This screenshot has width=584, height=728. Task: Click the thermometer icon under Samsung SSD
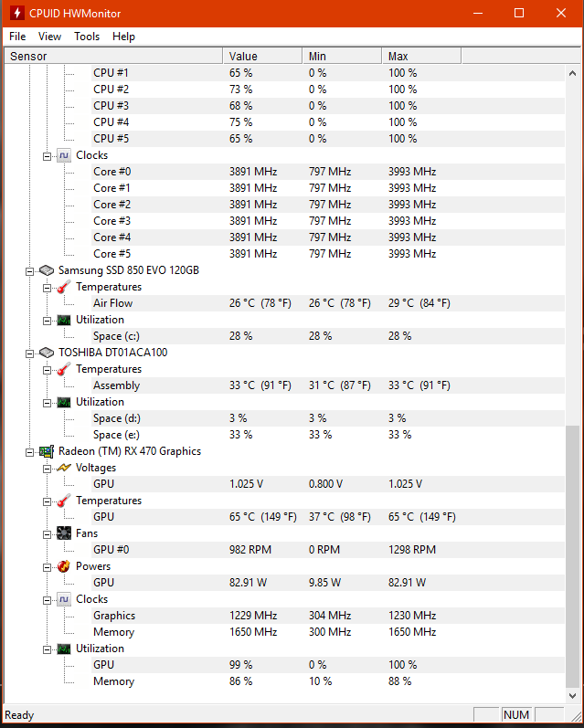pyautogui.click(x=64, y=287)
